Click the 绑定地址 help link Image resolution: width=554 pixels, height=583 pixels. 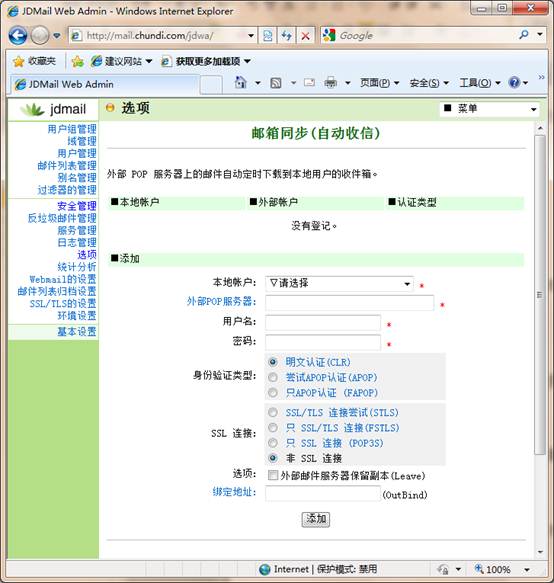pos(234,492)
